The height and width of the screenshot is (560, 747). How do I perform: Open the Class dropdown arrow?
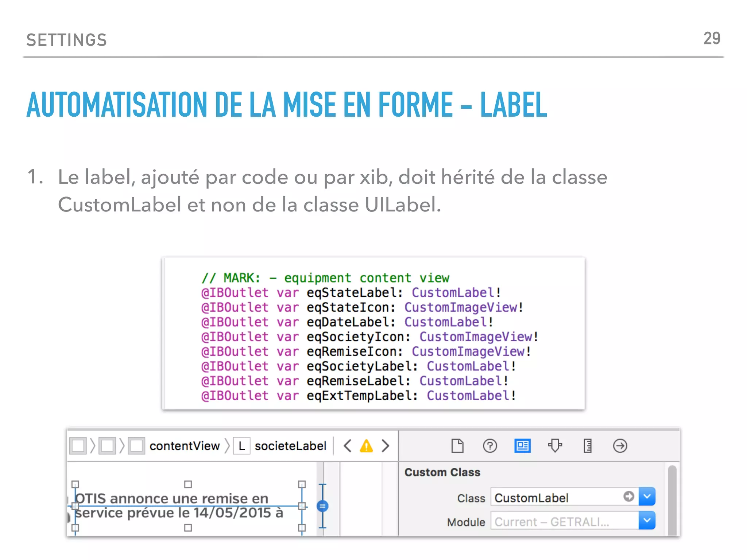click(x=647, y=496)
